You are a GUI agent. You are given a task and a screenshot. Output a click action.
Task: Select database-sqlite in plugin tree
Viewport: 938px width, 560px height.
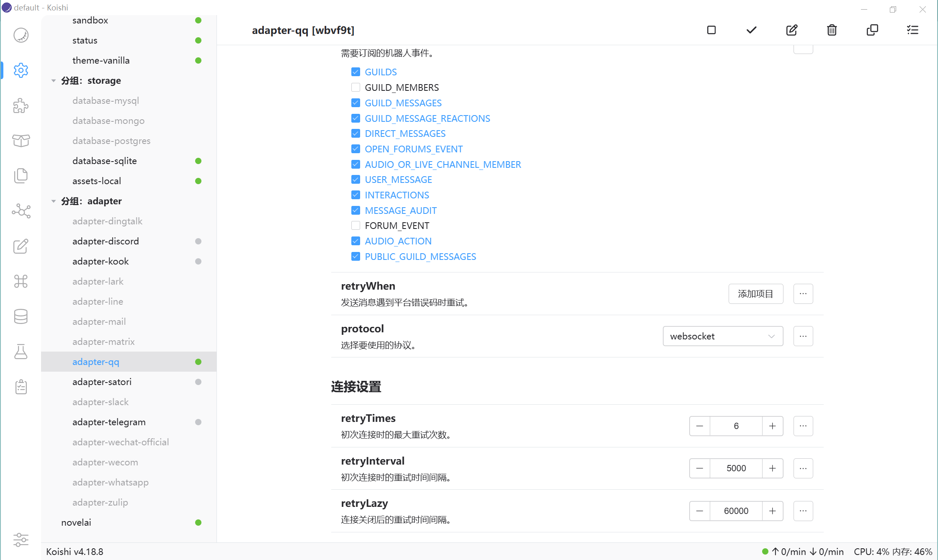(x=129, y=161)
